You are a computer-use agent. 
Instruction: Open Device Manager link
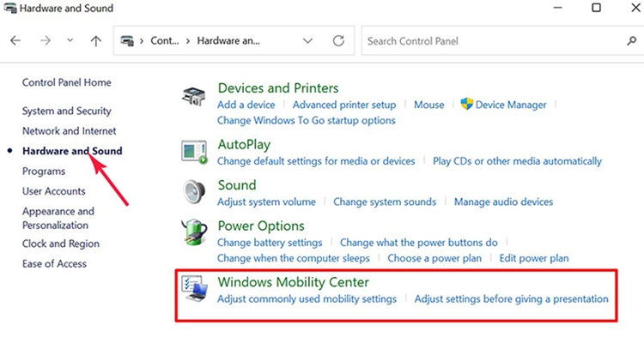click(x=511, y=105)
